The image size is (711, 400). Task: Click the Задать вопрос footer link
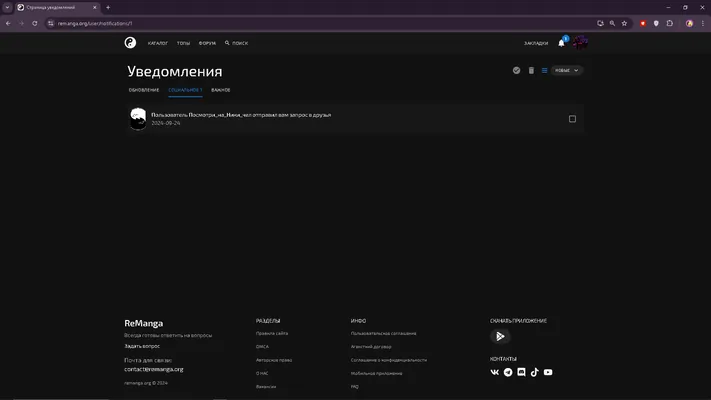pyautogui.click(x=142, y=346)
